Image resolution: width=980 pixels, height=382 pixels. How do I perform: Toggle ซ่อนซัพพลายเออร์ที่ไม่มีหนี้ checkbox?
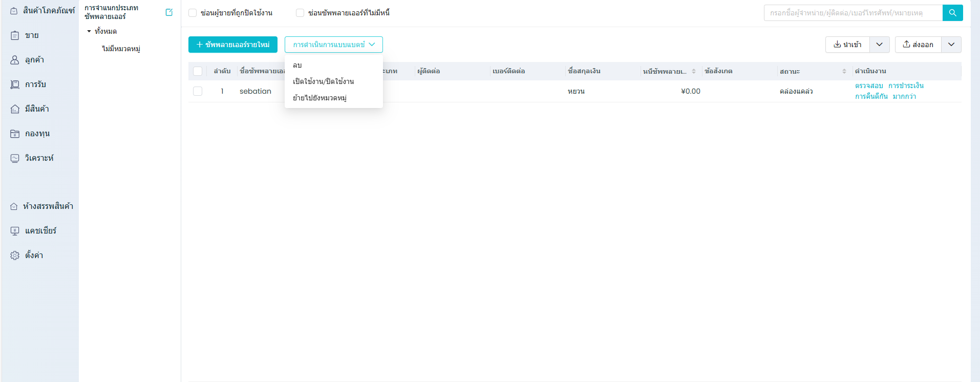pyautogui.click(x=300, y=13)
